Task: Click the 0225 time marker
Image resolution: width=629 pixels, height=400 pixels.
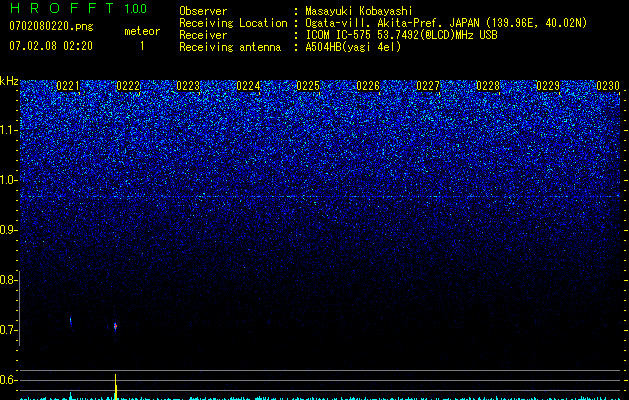Action: (308, 86)
